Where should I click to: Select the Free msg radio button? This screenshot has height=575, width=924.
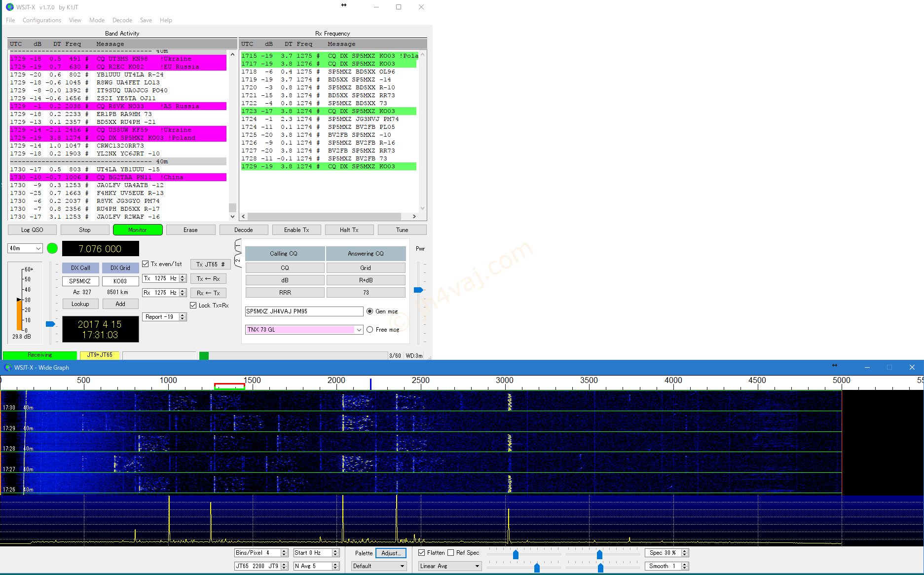[370, 330]
